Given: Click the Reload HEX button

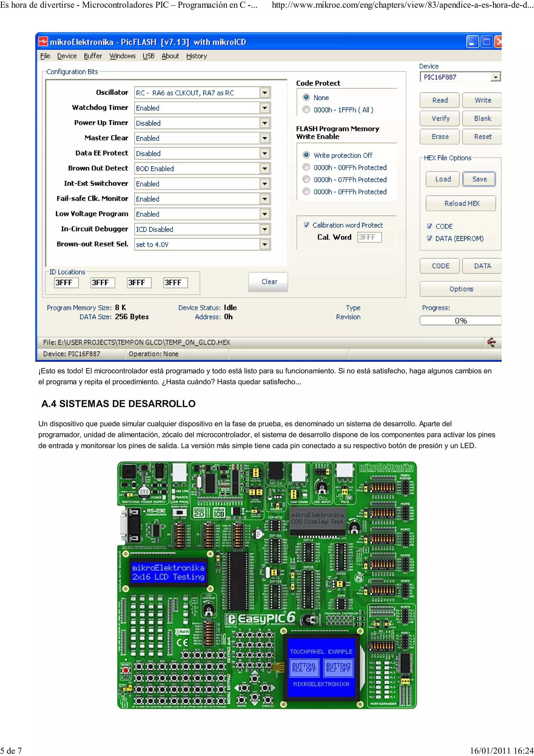Looking at the screenshot, I should point(461,203).
